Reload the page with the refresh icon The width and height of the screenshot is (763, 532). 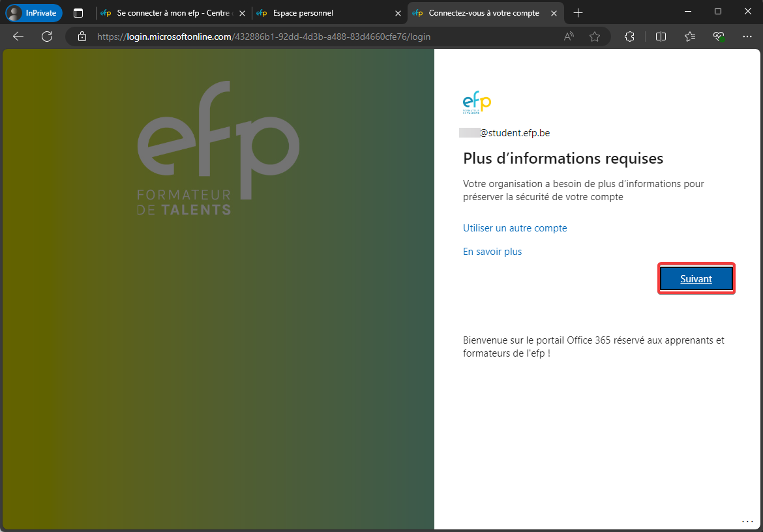click(x=47, y=37)
